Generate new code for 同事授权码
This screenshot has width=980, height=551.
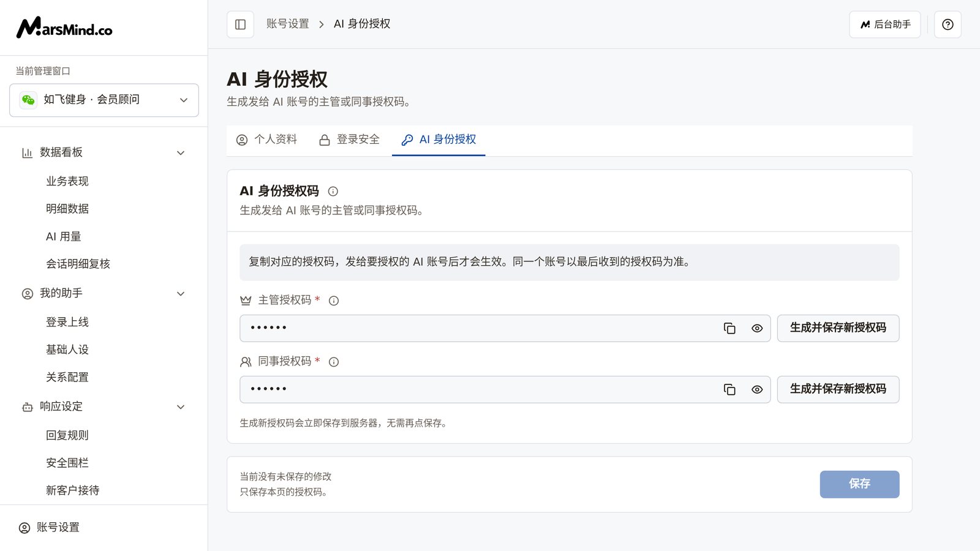click(x=838, y=389)
